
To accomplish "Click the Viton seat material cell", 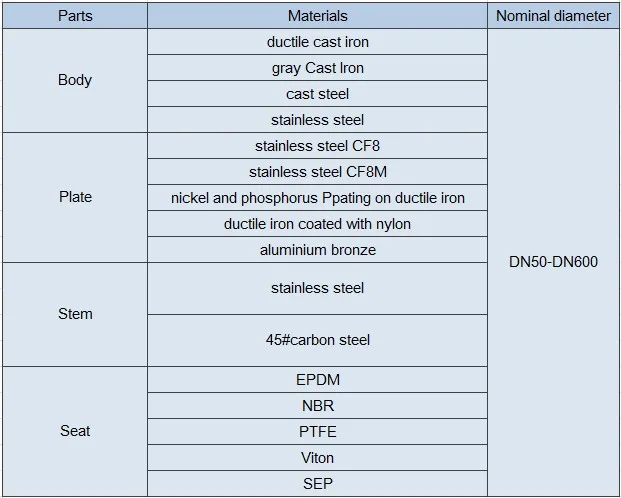I will coord(317,458).
